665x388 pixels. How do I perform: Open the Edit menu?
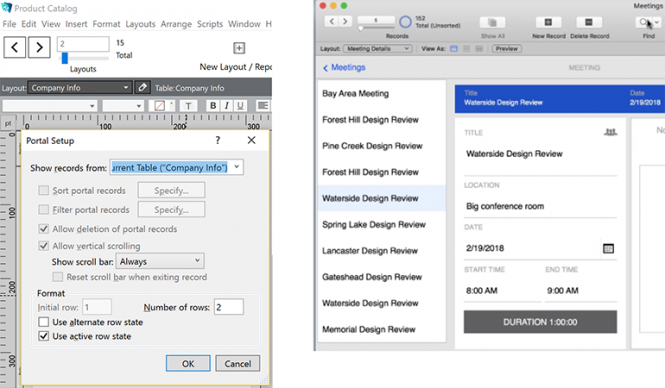(28, 24)
